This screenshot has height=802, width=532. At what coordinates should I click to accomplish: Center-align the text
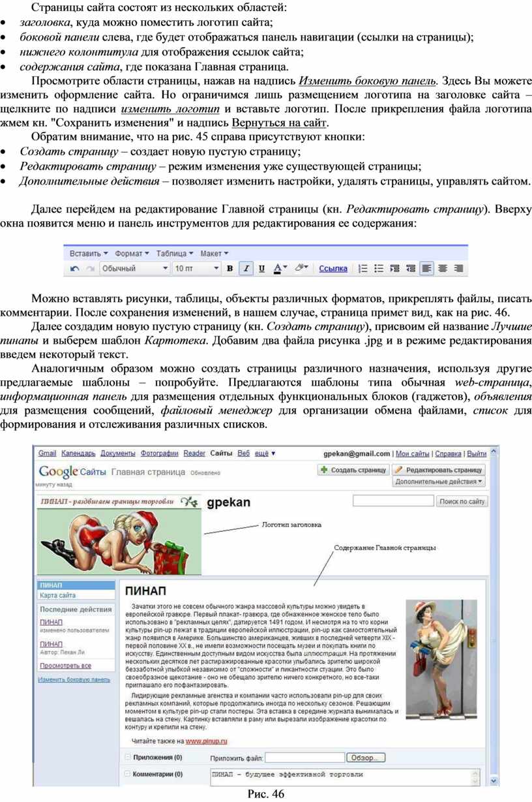(443, 268)
